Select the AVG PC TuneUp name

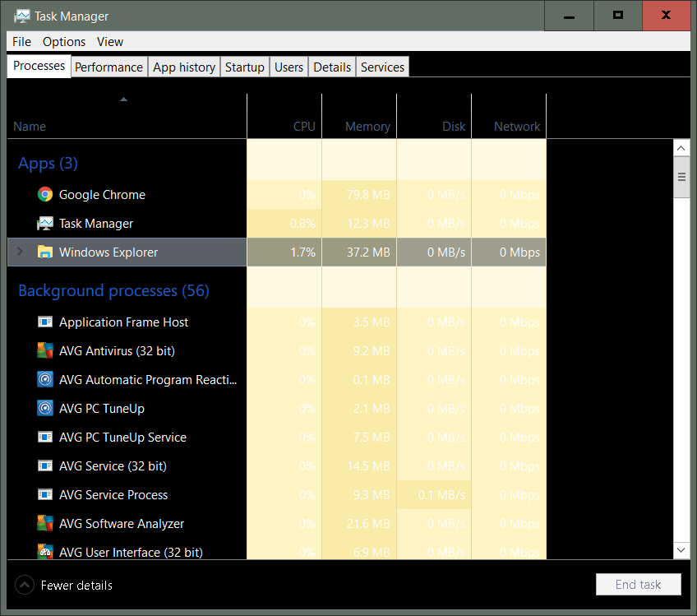click(102, 409)
